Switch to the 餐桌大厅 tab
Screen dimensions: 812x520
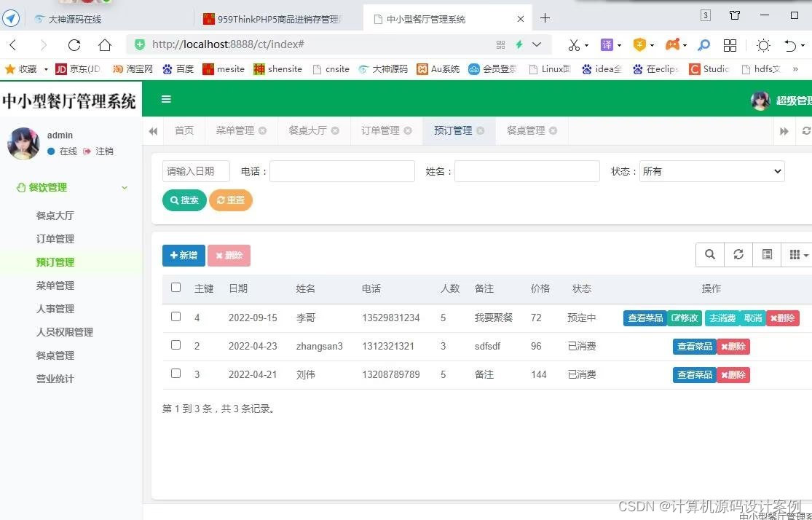pos(307,130)
